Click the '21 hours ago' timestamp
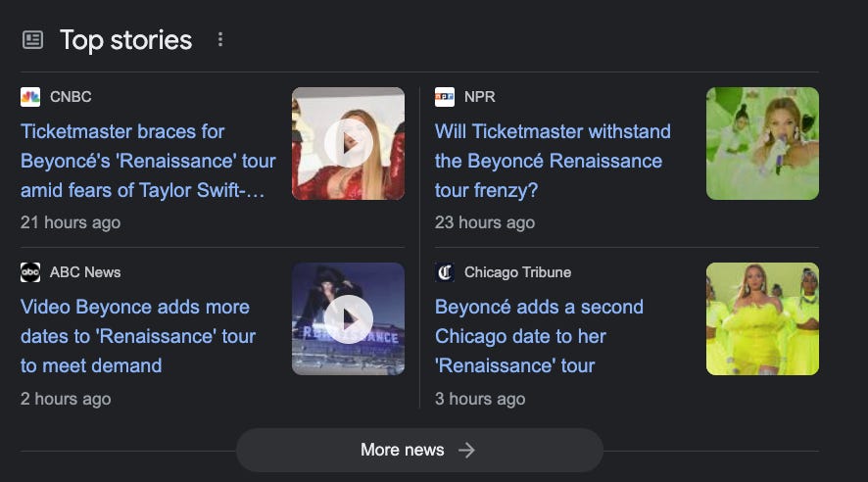The width and height of the screenshot is (868, 482). click(x=71, y=222)
